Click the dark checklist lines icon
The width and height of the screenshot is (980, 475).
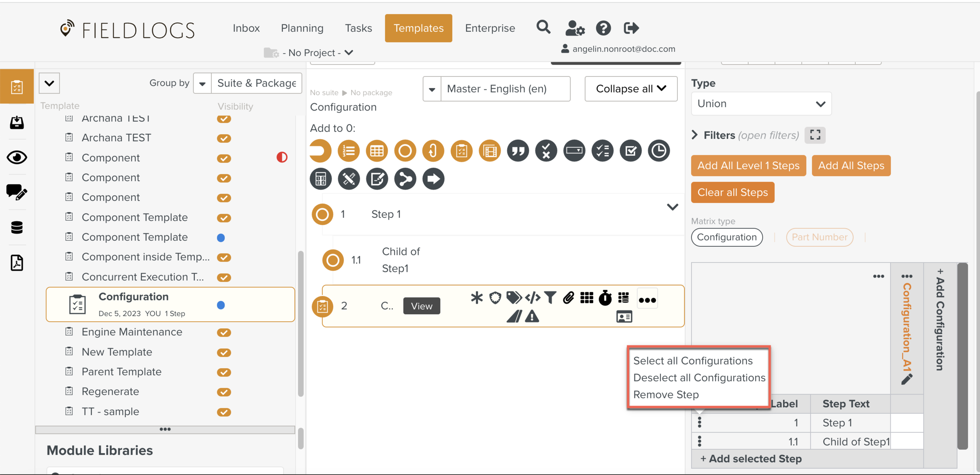[603, 151]
